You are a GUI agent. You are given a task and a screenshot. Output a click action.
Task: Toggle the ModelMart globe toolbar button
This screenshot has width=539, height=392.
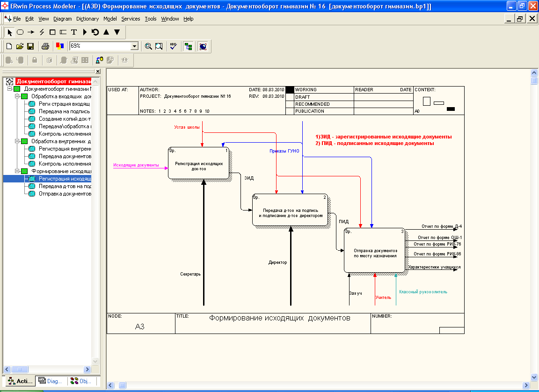coord(203,46)
